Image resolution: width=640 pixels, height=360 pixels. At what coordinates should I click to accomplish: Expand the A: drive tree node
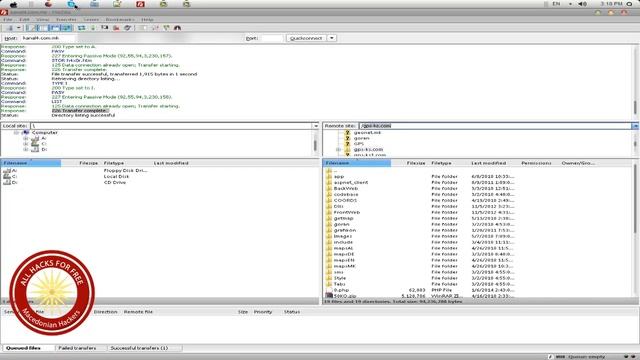coord(25,138)
